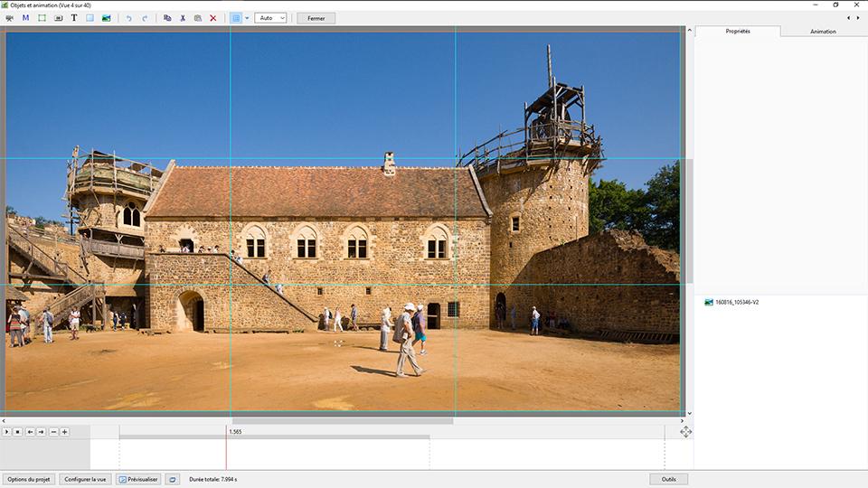Viewport: 868px width, 488px height.
Task: Switch to the Animation tab
Action: [823, 32]
